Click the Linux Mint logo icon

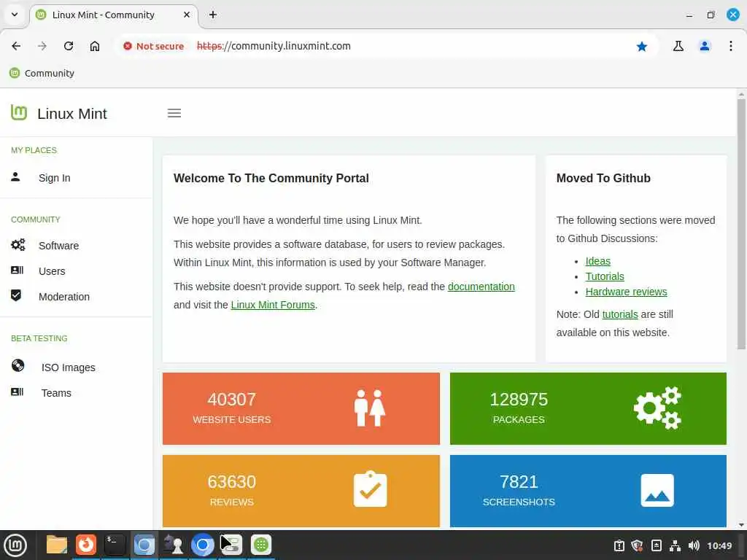point(18,113)
